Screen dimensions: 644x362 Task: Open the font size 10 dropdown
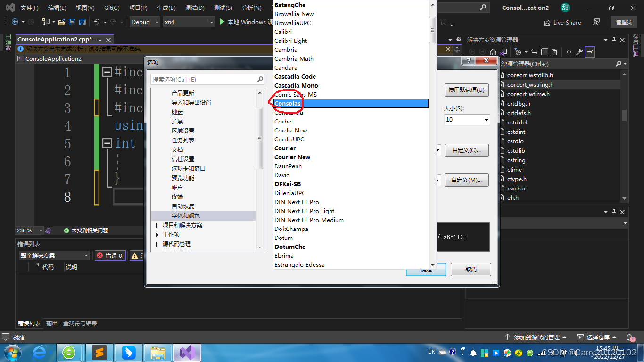click(x=467, y=120)
